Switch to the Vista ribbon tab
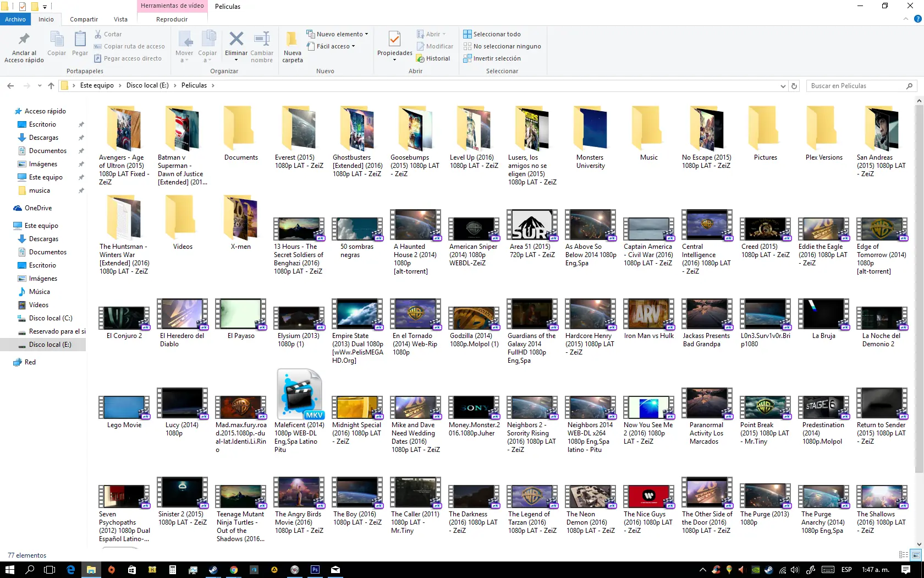This screenshot has width=924, height=578. [120, 19]
